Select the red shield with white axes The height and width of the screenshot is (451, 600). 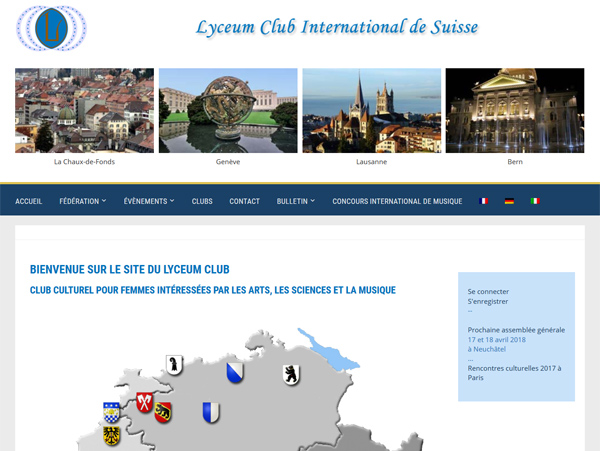145,402
